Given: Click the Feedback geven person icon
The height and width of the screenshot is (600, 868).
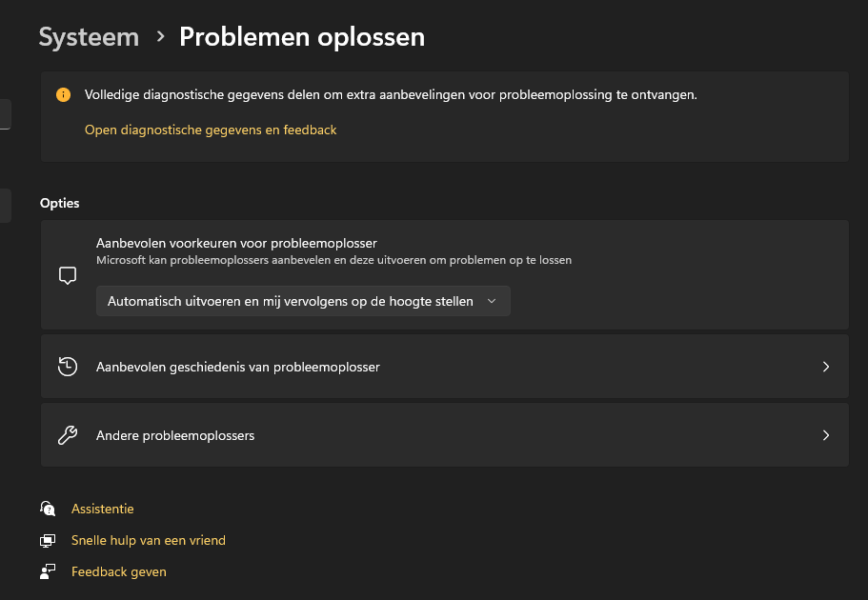Looking at the screenshot, I should (x=48, y=571).
